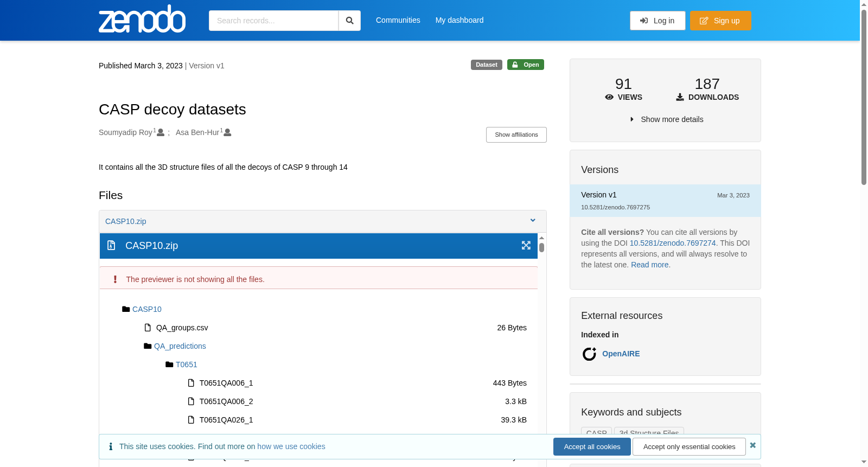Click file icon beside T0651QA026_1
This screenshot has height=467, width=868.
click(x=191, y=420)
